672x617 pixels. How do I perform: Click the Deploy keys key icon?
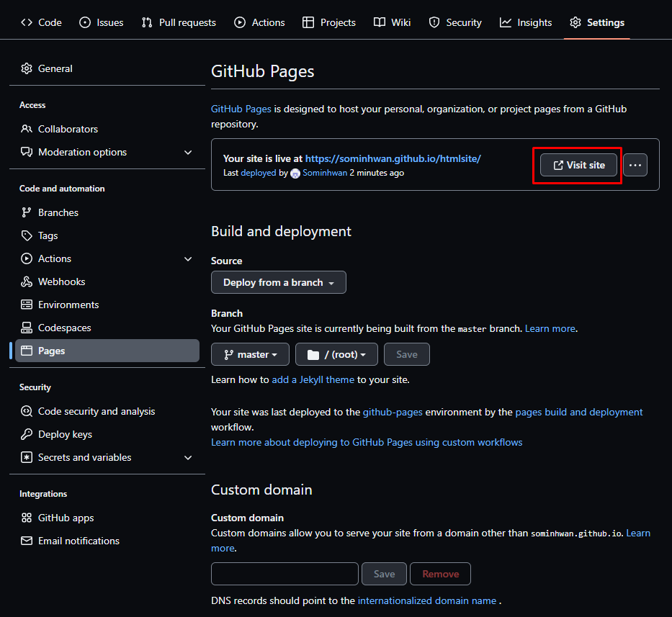coord(27,434)
